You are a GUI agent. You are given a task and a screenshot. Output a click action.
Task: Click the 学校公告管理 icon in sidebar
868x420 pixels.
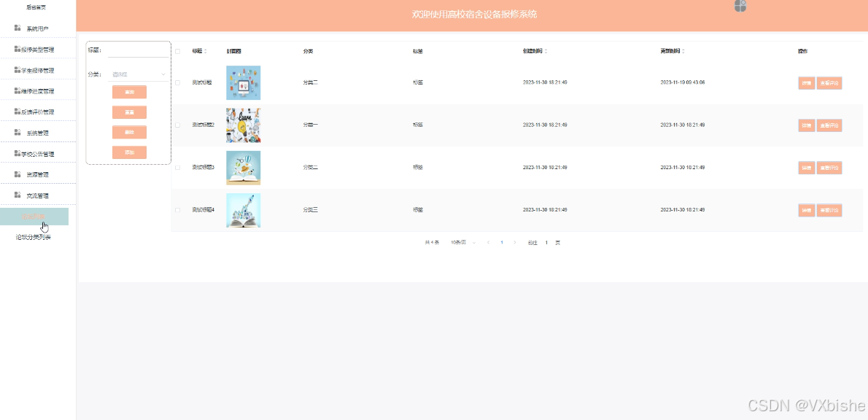pos(16,152)
